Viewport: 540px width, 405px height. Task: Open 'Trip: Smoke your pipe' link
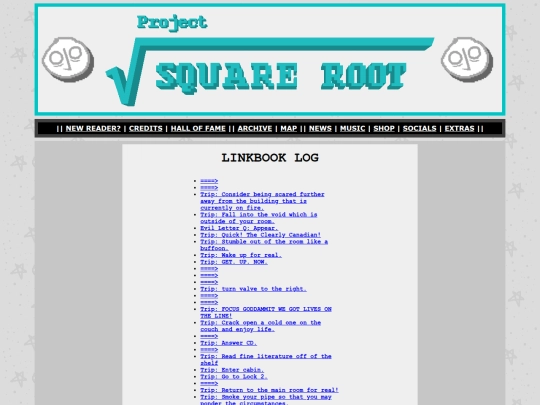click(266, 399)
